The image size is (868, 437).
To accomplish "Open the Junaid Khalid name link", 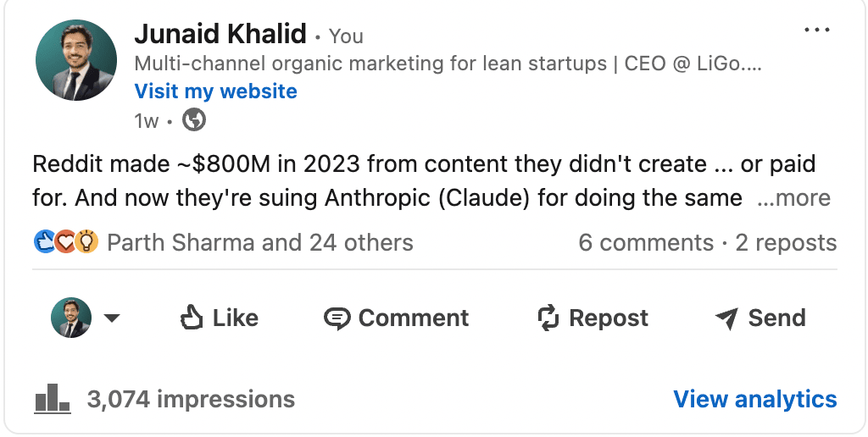I will [220, 34].
